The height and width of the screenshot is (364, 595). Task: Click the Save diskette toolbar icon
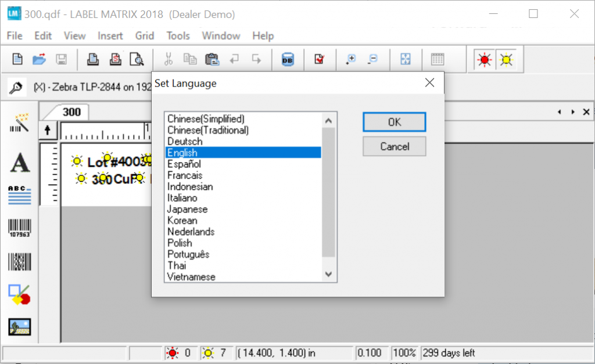[61, 59]
